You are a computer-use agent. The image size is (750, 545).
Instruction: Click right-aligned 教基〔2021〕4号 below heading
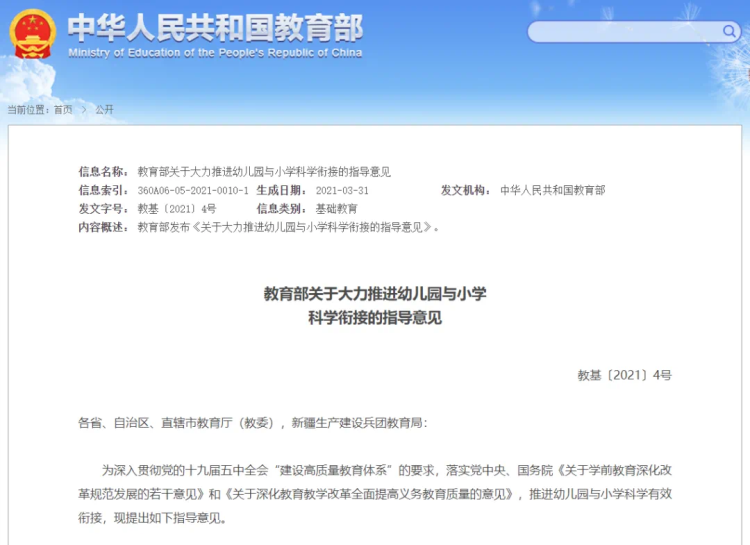click(624, 375)
